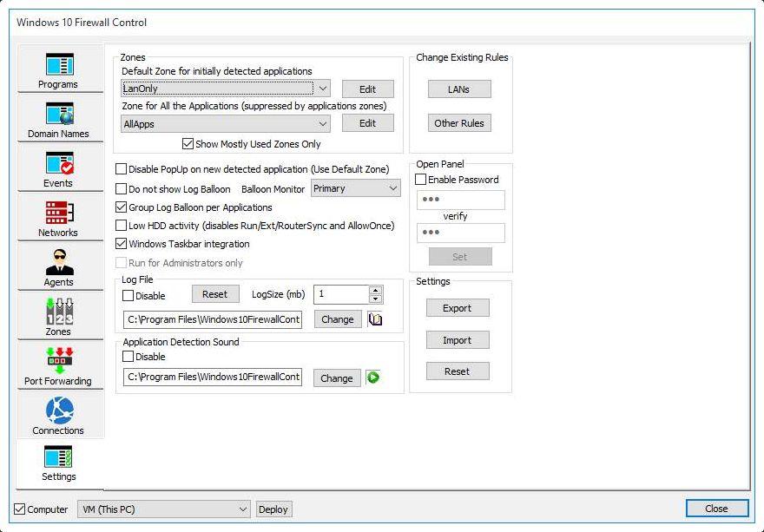Image resolution: width=764 pixels, height=532 pixels.
Task: Click the Deploy button
Action: point(273,509)
